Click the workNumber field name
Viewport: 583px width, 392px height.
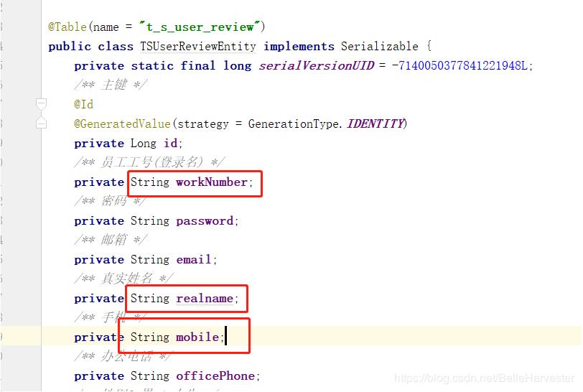(212, 182)
